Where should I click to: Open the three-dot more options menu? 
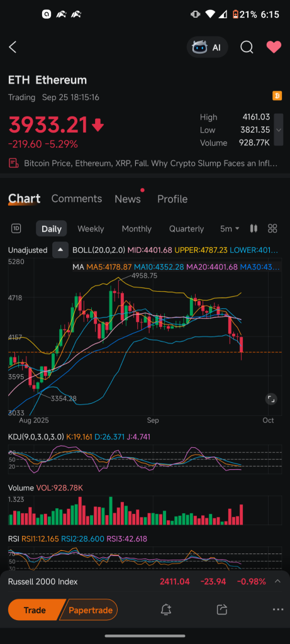point(277,609)
